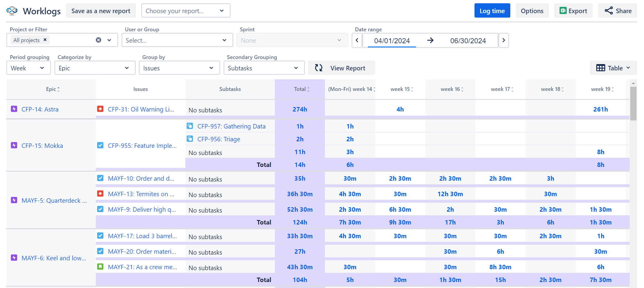The image size is (644, 288).
Task: Click the checkbox icon beside MAYF-17: Load 3 barrels
Action: click(100, 236)
